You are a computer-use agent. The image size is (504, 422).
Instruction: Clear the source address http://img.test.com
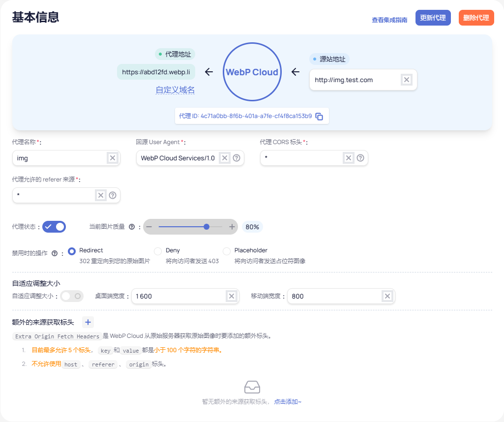407,80
